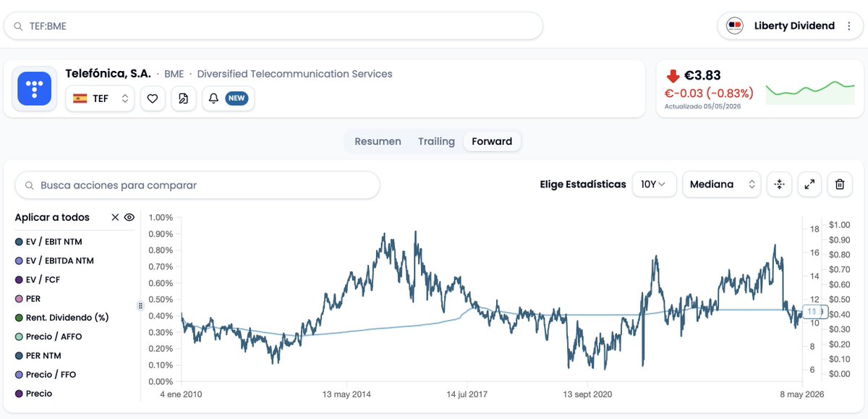Click the 1.00% left axis label

tap(161, 217)
